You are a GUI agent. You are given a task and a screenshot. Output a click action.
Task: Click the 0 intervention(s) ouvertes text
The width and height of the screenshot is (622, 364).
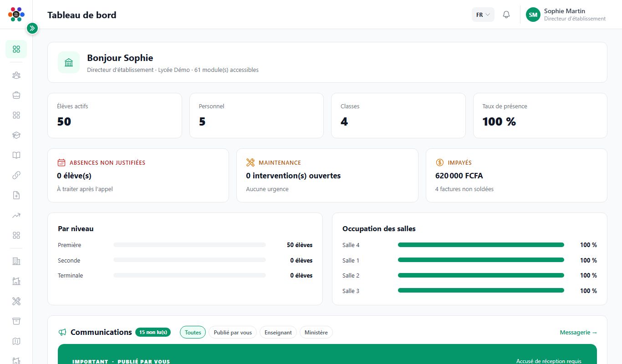[293, 176]
